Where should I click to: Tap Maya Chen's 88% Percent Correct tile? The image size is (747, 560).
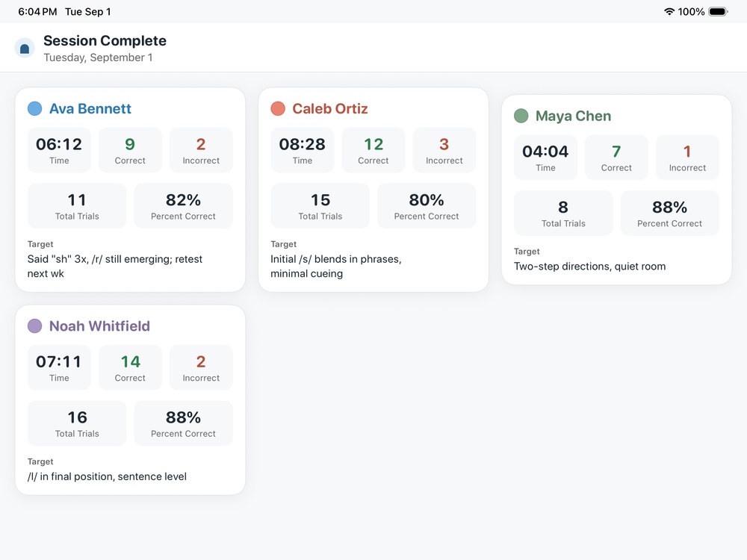click(x=670, y=213)
